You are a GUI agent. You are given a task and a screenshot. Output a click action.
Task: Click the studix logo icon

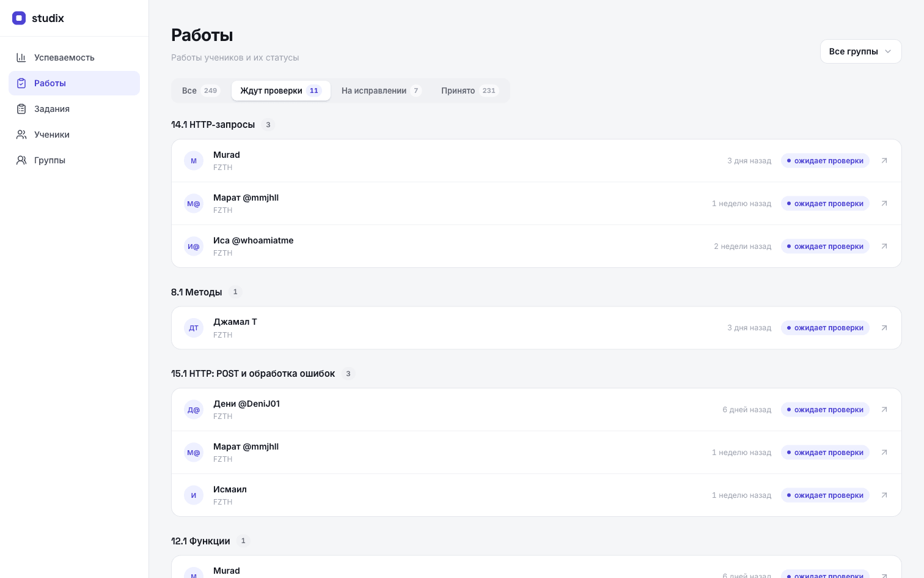pyautogui.click(x=19, y=18)
